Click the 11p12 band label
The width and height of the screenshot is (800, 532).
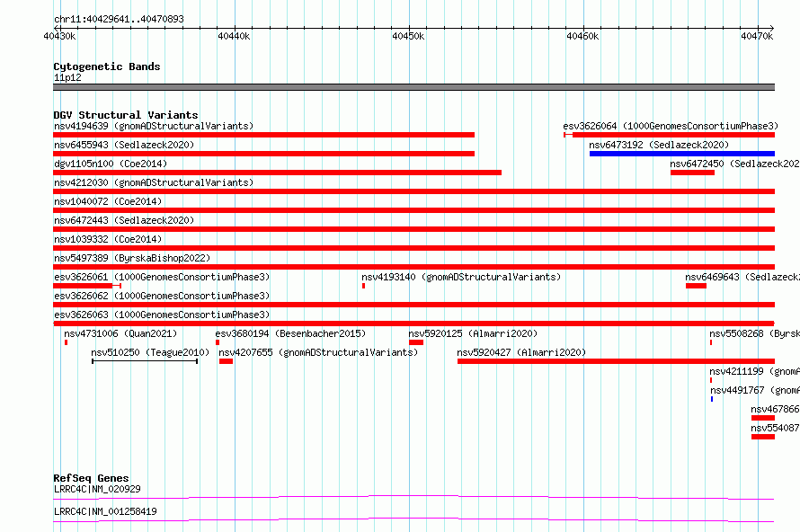point(67,77)
